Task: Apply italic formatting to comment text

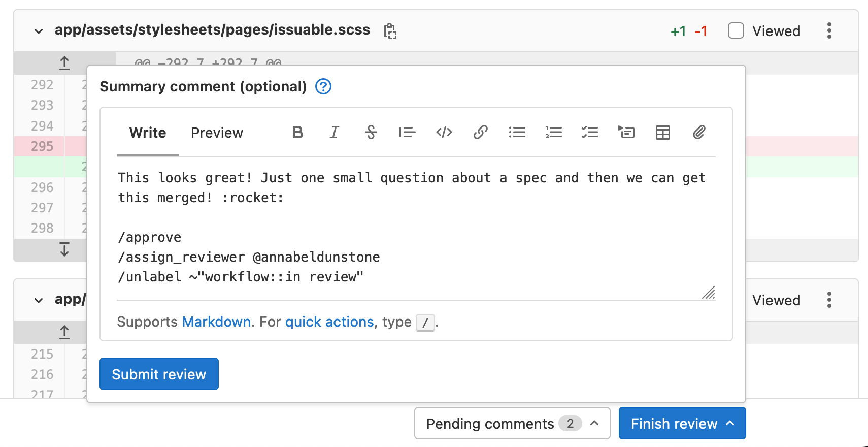Action: pos(335,133)
